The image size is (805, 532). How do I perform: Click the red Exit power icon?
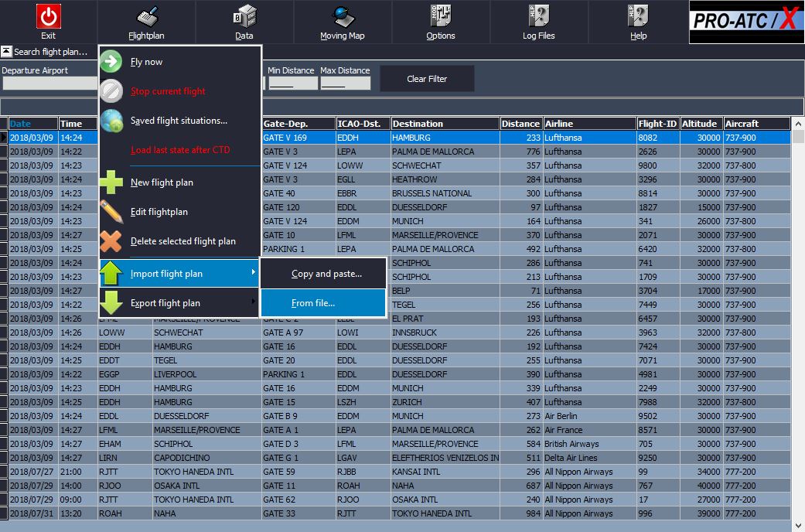pyautogui.click(x=48, y=16)
